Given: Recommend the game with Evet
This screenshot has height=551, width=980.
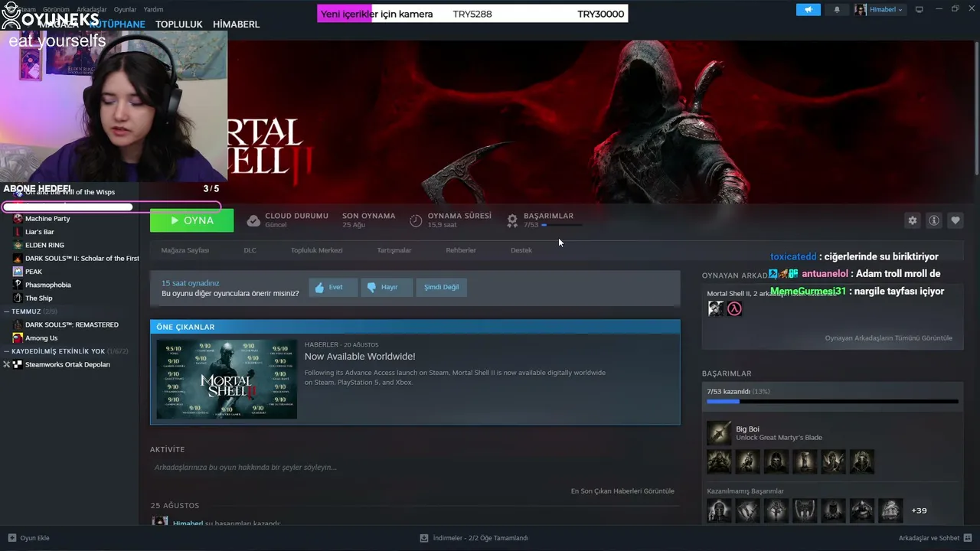Looking at the screenshot, I should point(333,287).
